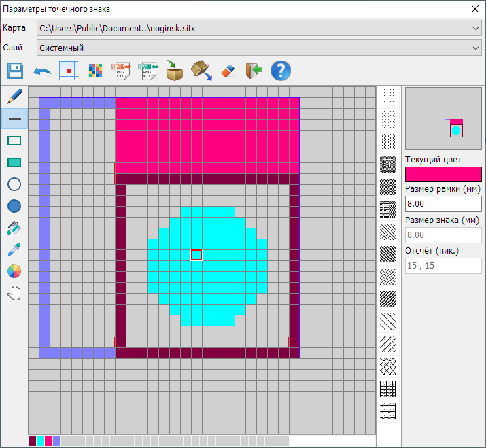Image resolution: width=486 pixels, height=448 pixels.
Task: Click the blue Undo arrow
Action: pos(42,71)
